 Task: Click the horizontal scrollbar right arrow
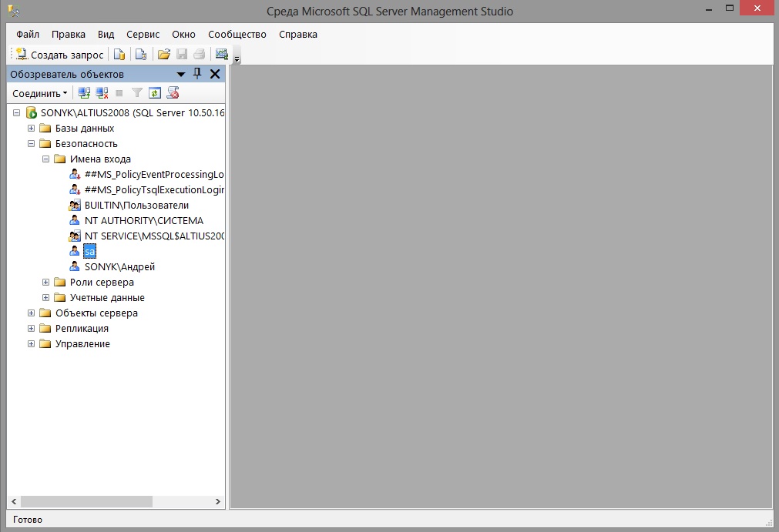click(217, 502)
